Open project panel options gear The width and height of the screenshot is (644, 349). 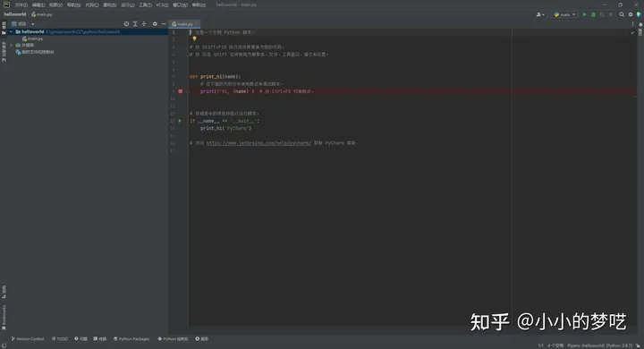click(x=155, y=24)
